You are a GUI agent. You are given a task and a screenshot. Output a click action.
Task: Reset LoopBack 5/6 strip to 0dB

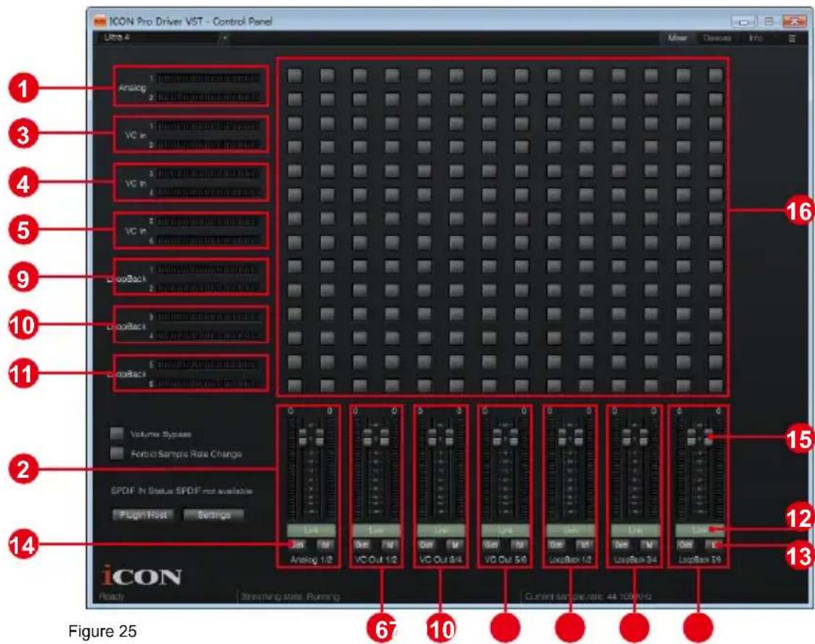coord(686,544)
